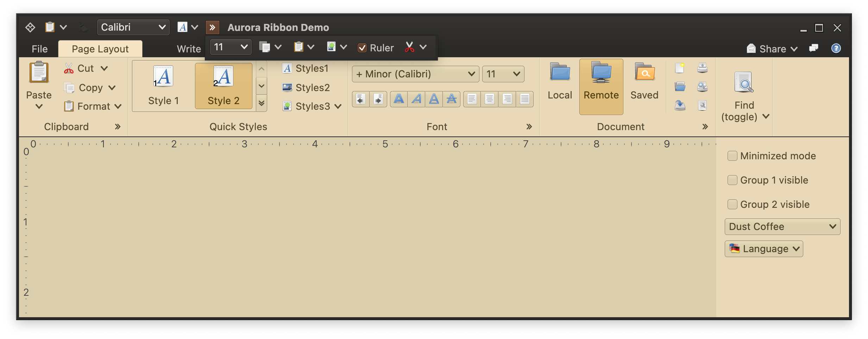Open the Format dropdown menu
This screenshot has height=339, width=868.
click(x=93, y=106)
